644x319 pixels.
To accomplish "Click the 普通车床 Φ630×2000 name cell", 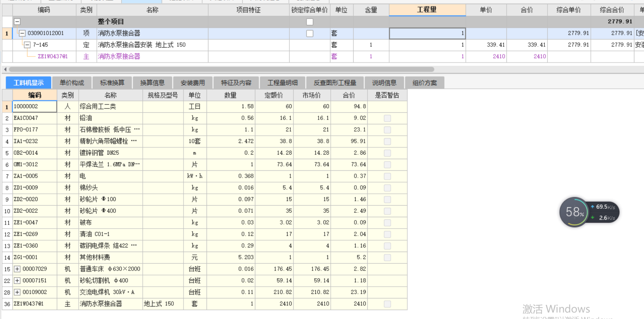I will tap(110, 269).
